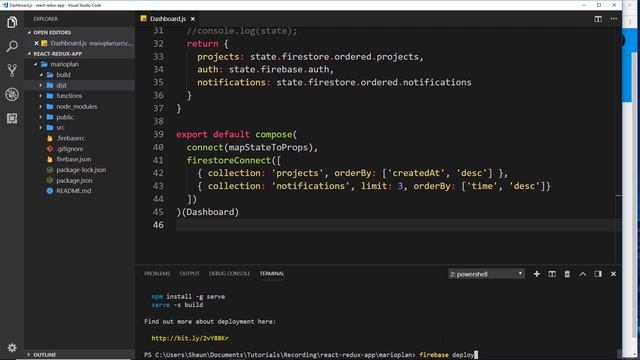Click the terminal prompt with firebase deploy
The height and width of the screenshot is (360, 640).
(310, 355)
